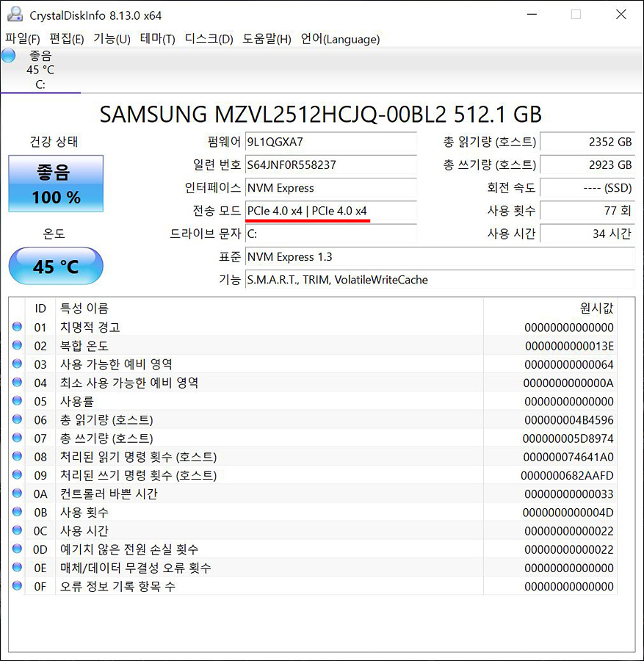The height and width of the screenshot is (661, 644).
Task: Click raw value 00000000000033
Action: pyautogui.click(x=569, y=494)
